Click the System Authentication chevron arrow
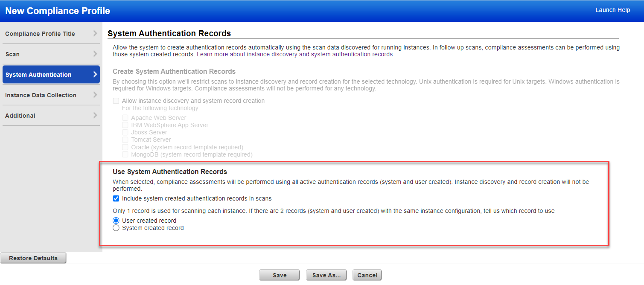 coord(96,74)
